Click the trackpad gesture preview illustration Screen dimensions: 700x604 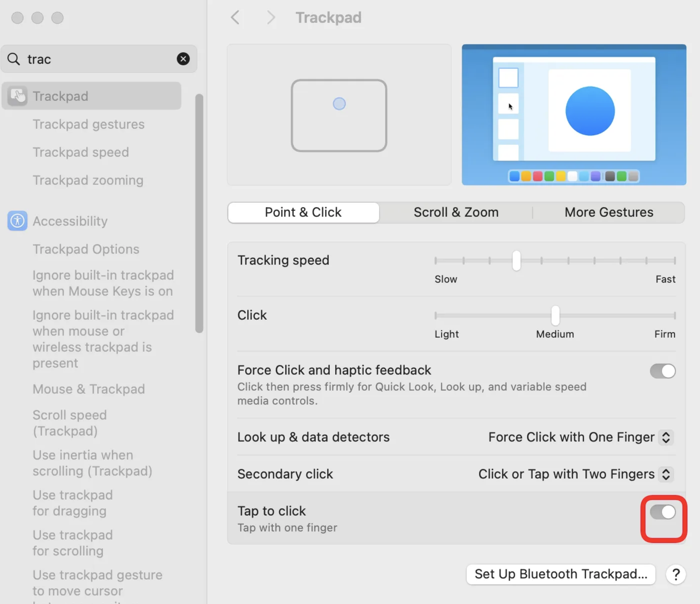point(339,115)
